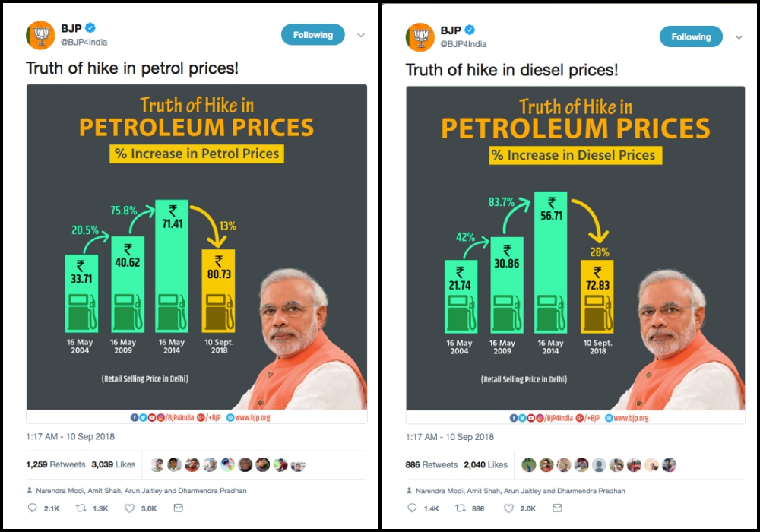Image resolution: width=760 pixels, height=532 pixels.
Task: Open BJP profile avatar on the petrol tweet
Action: [x=40, y=36]
